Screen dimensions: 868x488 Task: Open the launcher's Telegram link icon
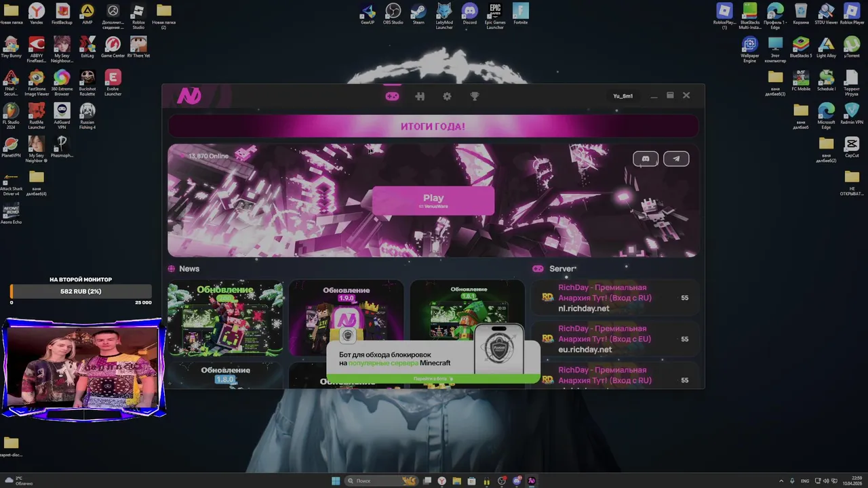tap(676, 159)
